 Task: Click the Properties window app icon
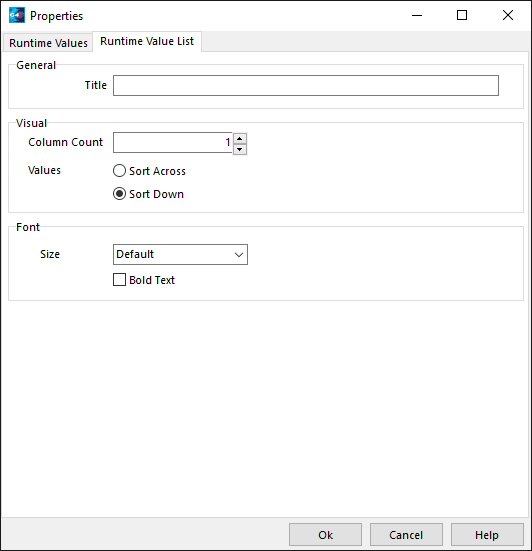[17, 15]
